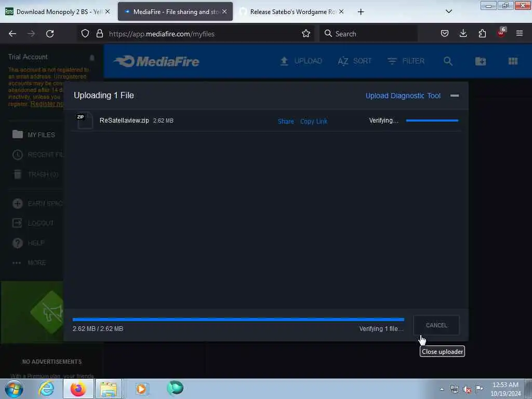532x399 pixels.
Task: Switch to Release Satebo's Wordgame tab
Action: (x=292, y=12)
